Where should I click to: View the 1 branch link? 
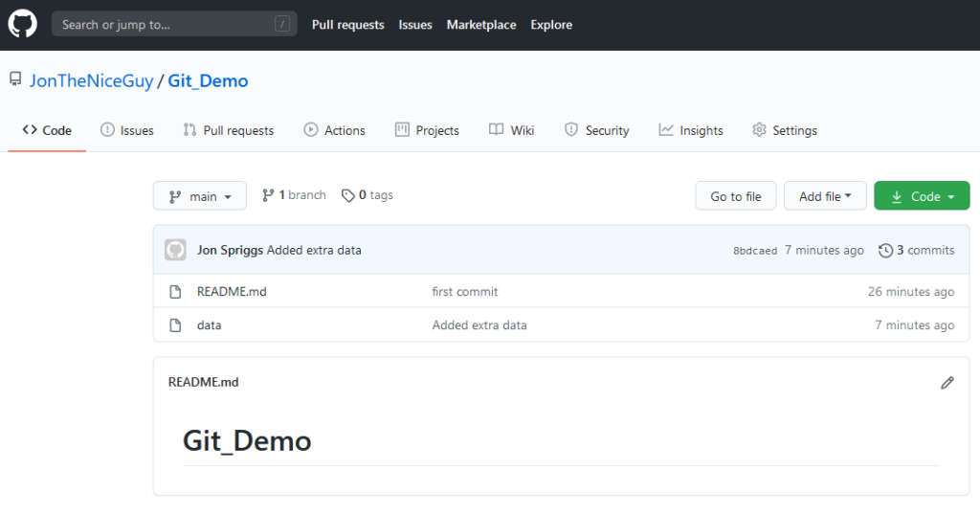tap(295, 195)
